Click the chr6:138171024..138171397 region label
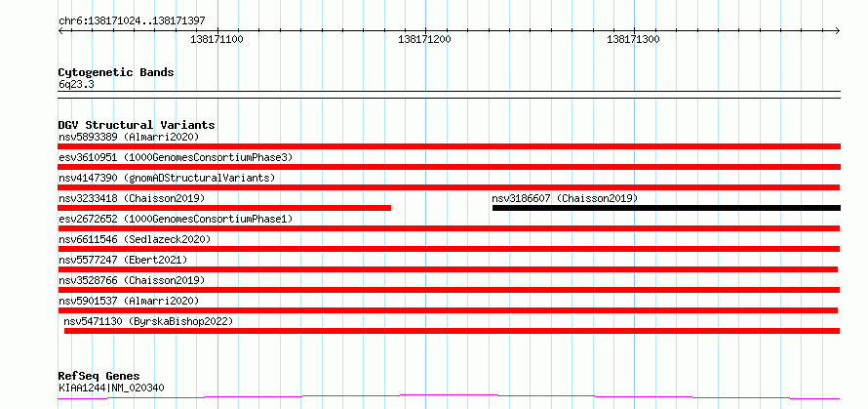Screen dimensions: 868x409 (x=132, y=21)
